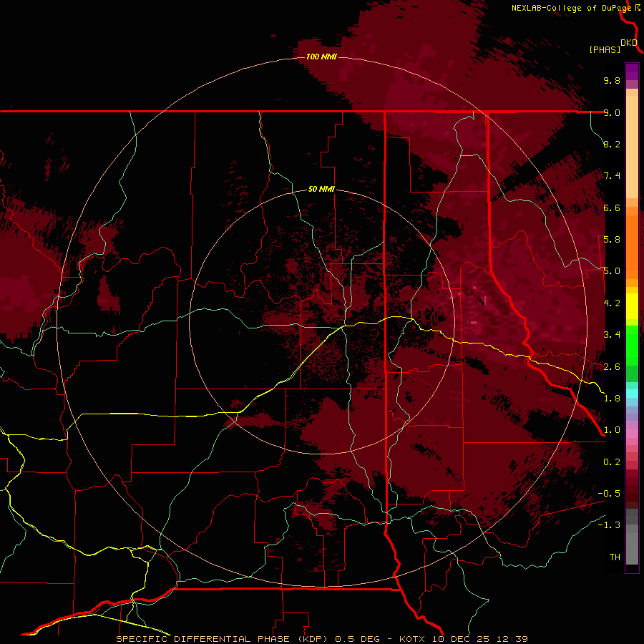Select the -0.5 scale label
Image resolution: width=644 pixels, height=644 pixels.
609,494
